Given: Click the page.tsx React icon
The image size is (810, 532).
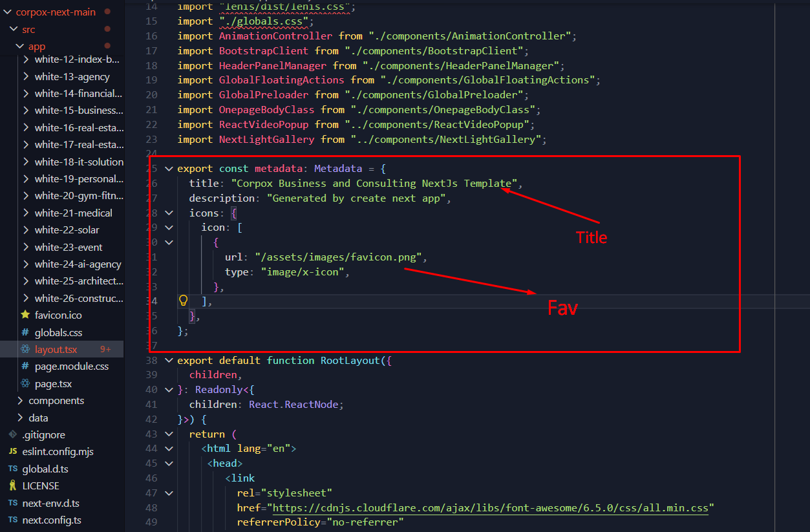Looking at the screenshot, I should (x=25, y=383).
